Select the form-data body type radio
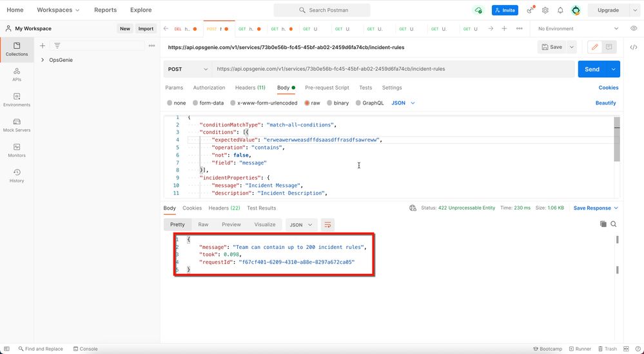 click(x=195, y=103)
